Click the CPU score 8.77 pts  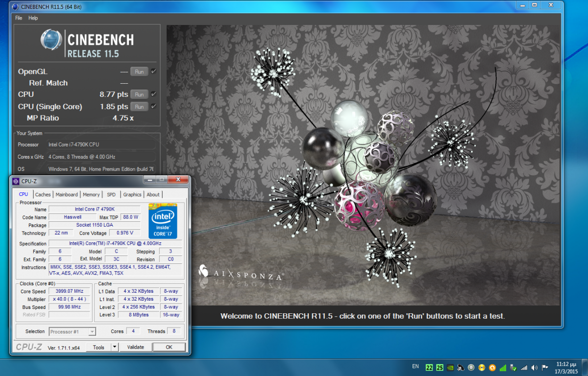click(113, 94)
